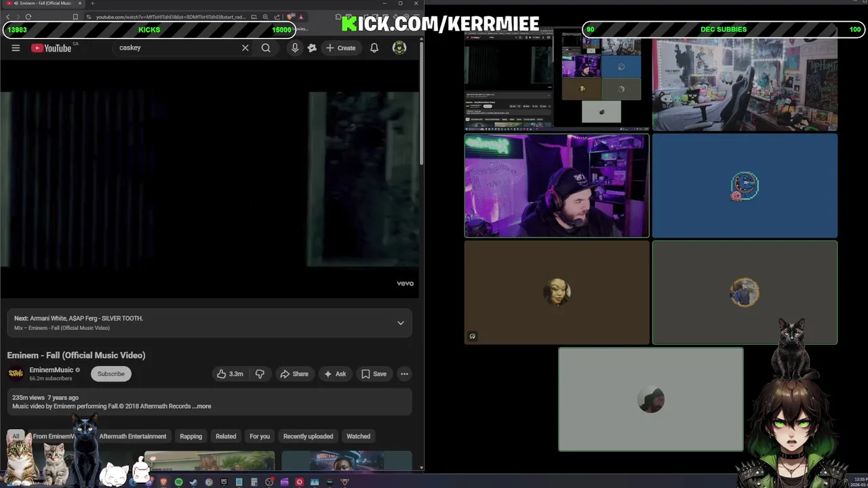Go back in the browser
Viewport: 868px width, 488px height.
pyautogui.click(x=8, y=16)
